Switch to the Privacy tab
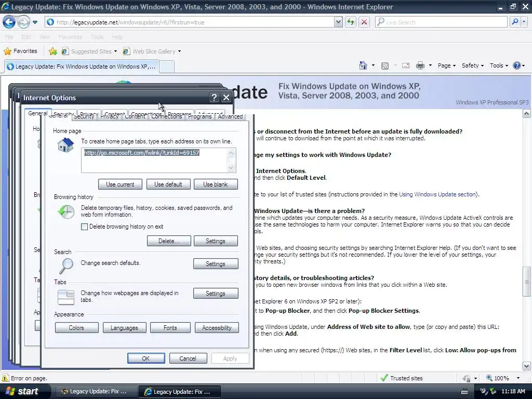 click(x=109, y=116)
